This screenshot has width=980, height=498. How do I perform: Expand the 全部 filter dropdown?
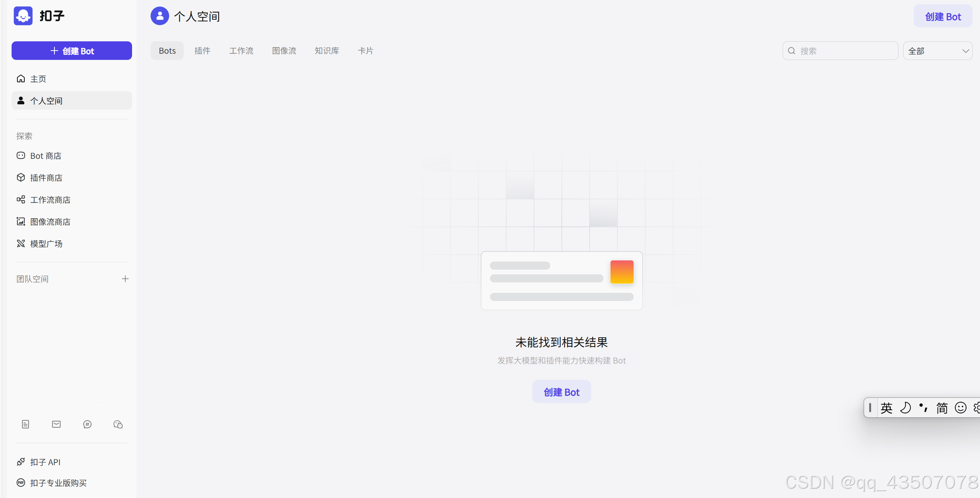point(938,51)
